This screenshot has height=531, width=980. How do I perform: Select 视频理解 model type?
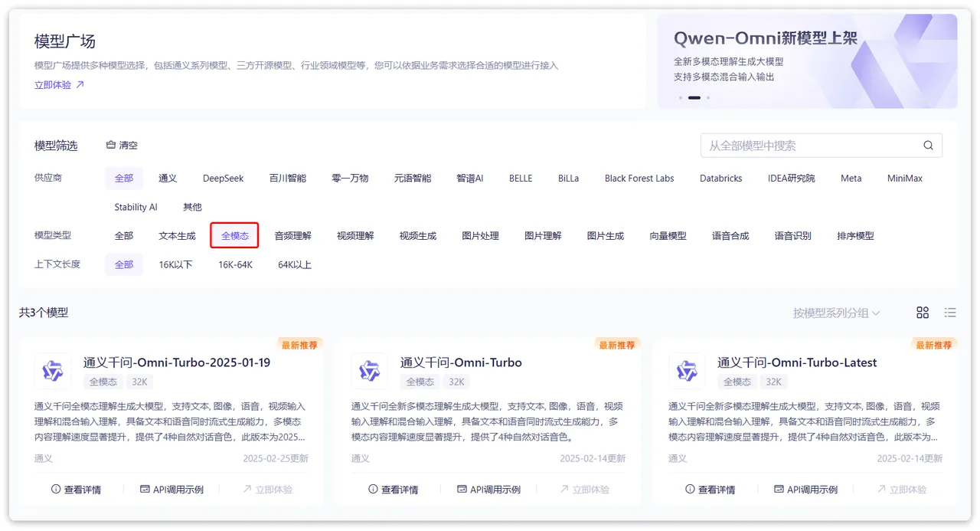point(355,235)
